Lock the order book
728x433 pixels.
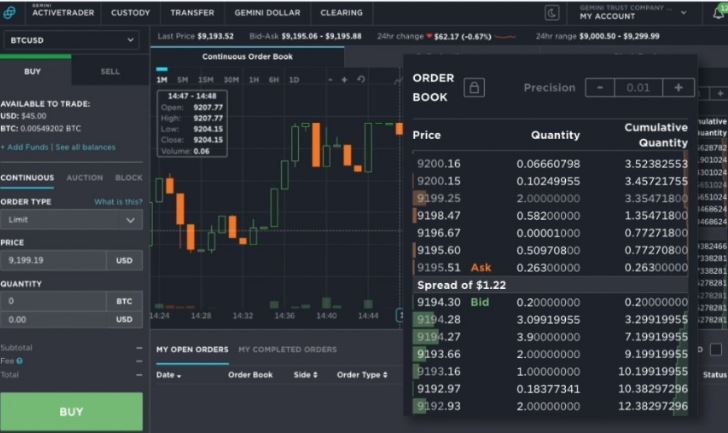(x=474, y=87)
